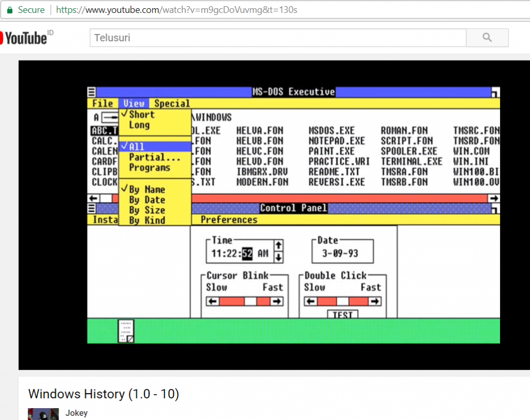Screen dimensions: 530x420
Task: Click the MS-DOS Executive system menu icon
Action: pos(92,92)
